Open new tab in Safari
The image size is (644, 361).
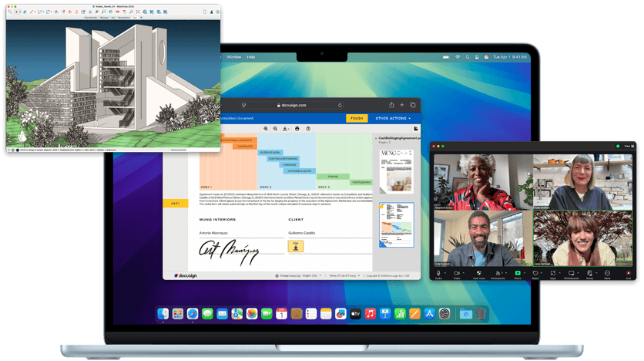[x=402, y=105]
